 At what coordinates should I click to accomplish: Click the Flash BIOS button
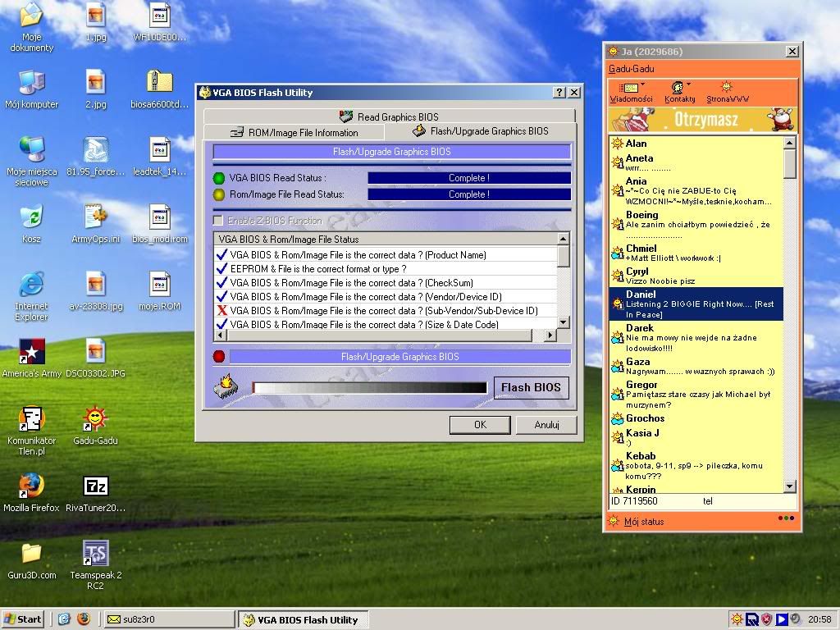click(x=531, y=387)
